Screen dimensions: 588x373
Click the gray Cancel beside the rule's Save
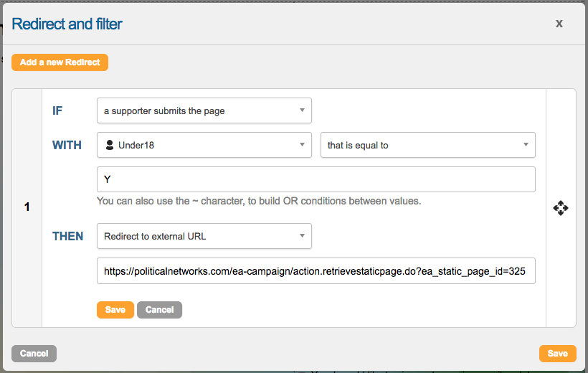[159, 310]
